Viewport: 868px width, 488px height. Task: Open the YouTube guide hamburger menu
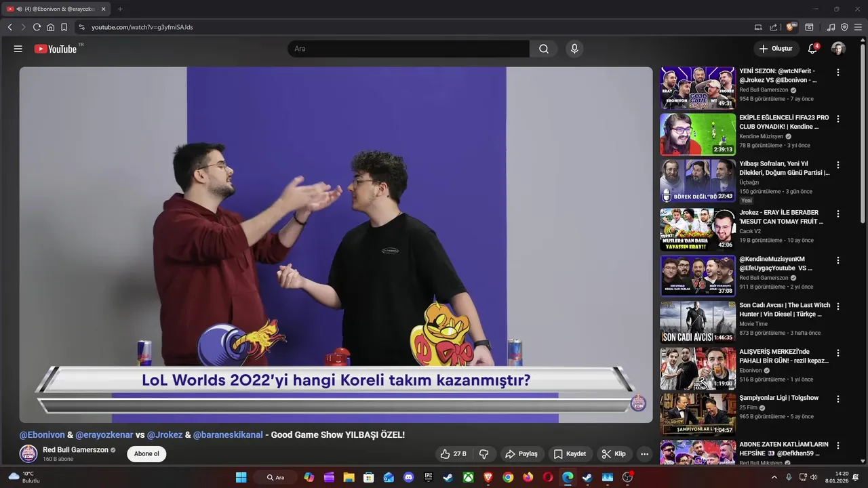tap(18, 49)
